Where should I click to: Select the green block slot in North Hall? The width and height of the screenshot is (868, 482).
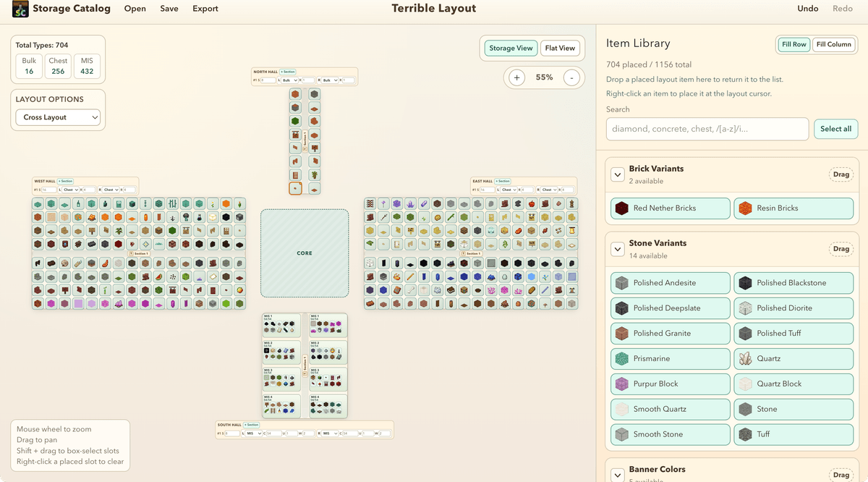(x=295, y=121)
